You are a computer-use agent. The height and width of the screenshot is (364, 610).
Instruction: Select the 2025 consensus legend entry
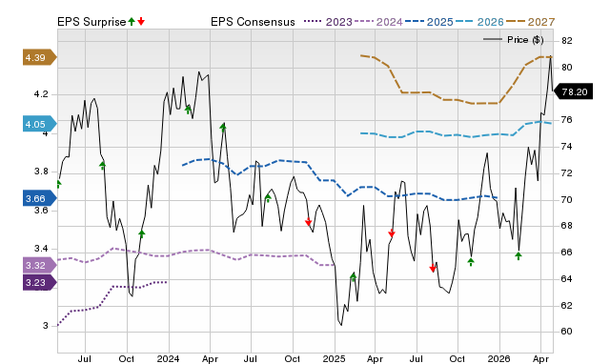tap(429, 22)
